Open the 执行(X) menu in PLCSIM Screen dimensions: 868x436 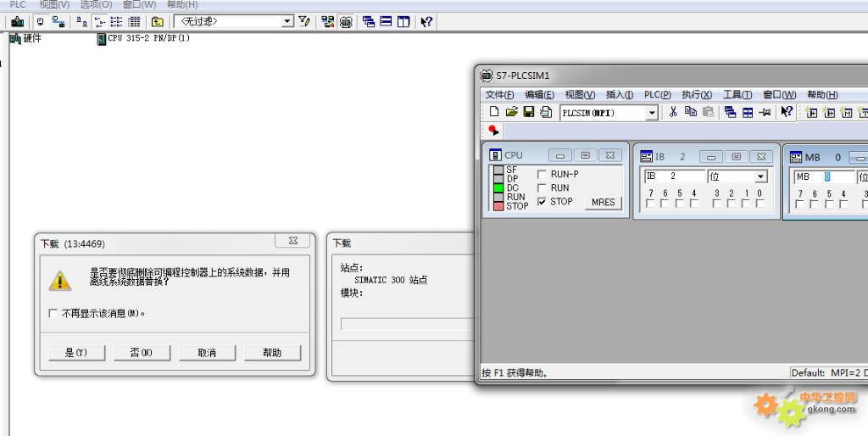[697, 95]
